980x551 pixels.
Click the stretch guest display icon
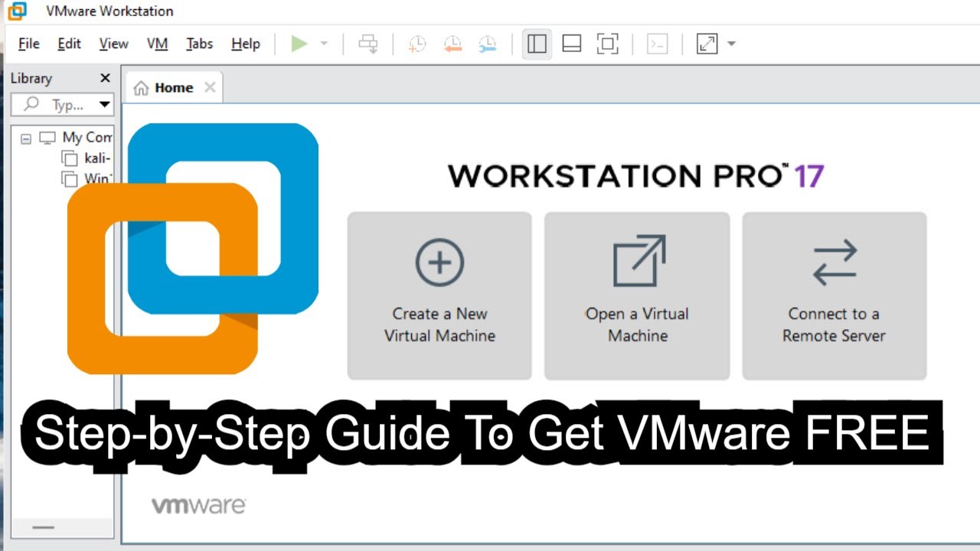click(x=707, y=44)
